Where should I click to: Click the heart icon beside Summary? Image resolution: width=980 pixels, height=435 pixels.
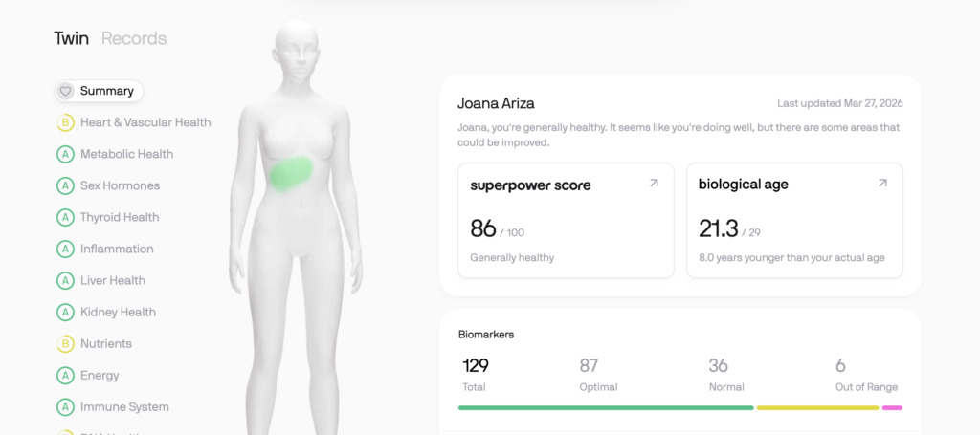[65, 91]
